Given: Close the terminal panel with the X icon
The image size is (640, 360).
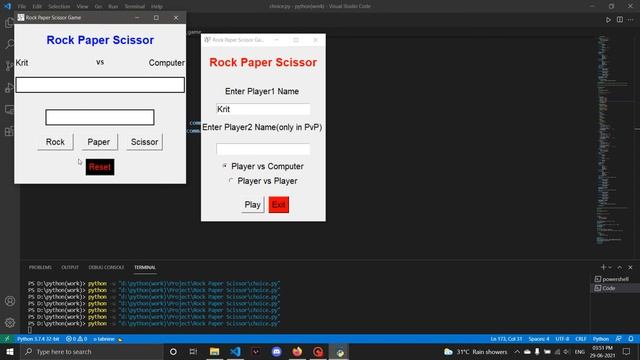Looking at the screenshot, I should tap(630, 267).
